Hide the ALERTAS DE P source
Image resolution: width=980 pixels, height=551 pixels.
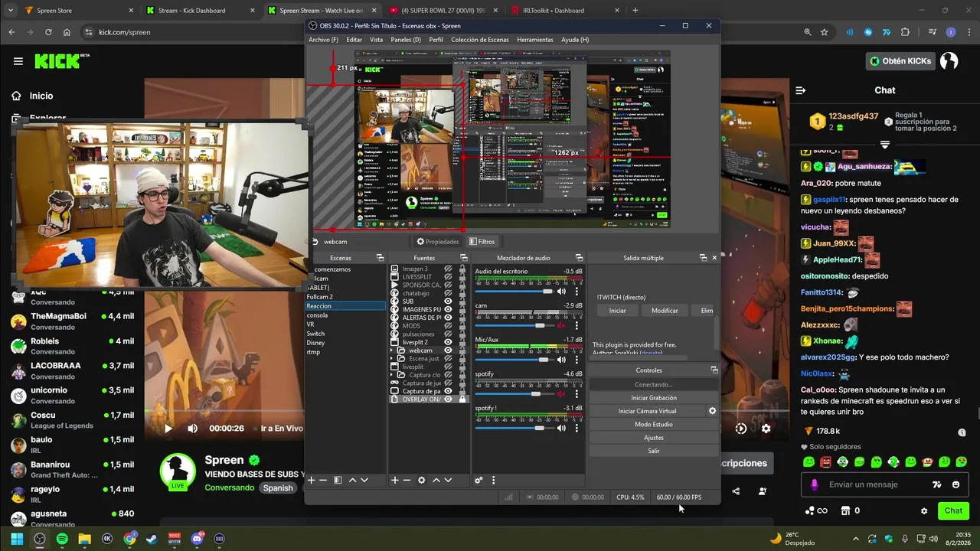[x=449, y=318]
